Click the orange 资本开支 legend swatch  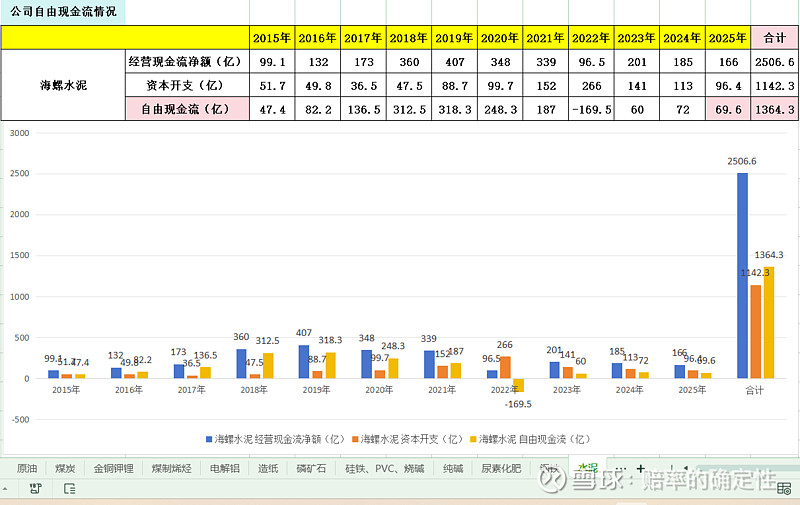pos(355,439)
